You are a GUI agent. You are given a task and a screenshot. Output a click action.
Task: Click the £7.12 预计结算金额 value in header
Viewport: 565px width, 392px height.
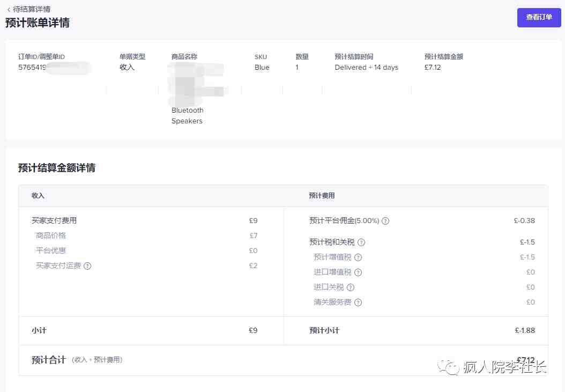(433, 68)
